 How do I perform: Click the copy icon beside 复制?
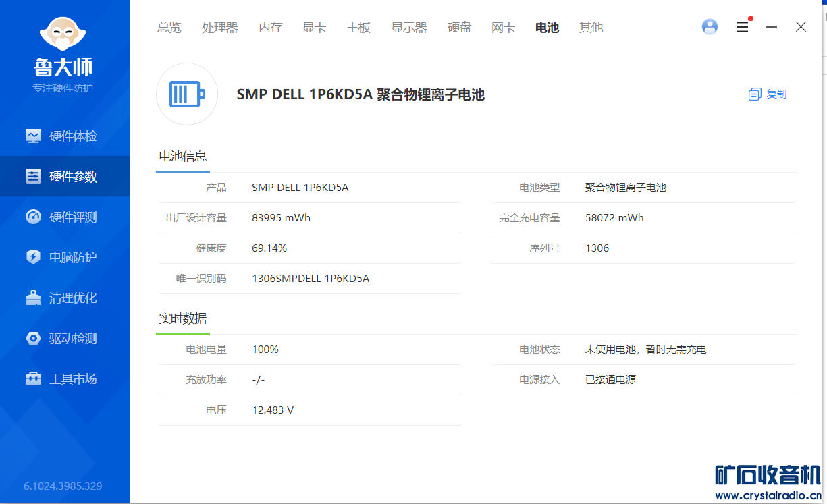point(755,94)
